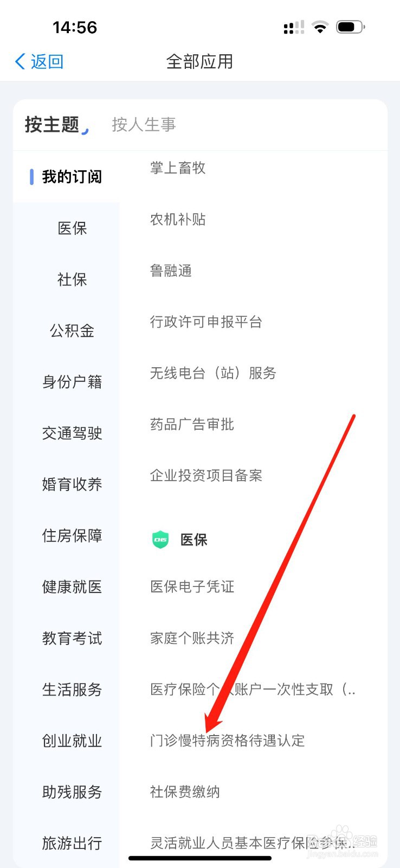Open 医保电子凭证 service
The width and height of the screenshot is (400, 868).
coord(192,586)
